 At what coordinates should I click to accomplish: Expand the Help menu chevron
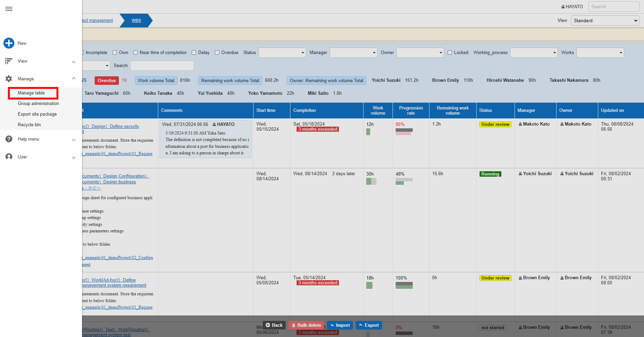click(x=74, y=140)
